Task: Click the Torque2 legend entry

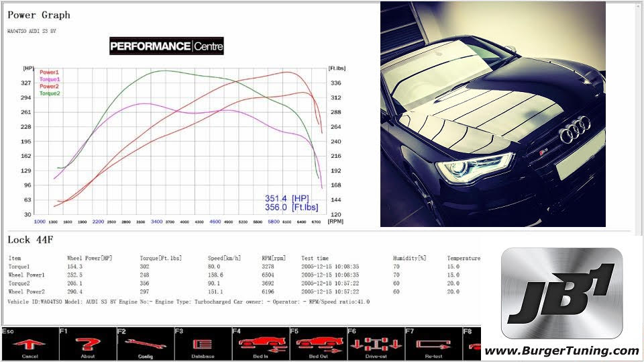Action: (50, 93)
